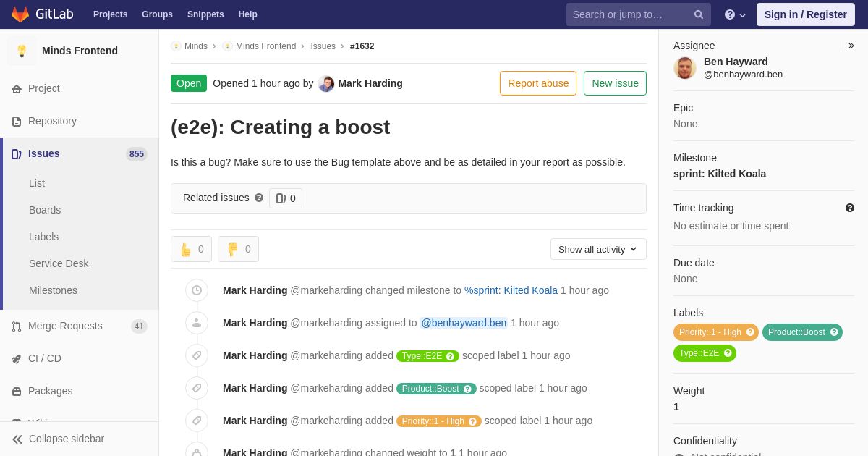
Task: Click the Issues breadcrumb link
Action: click(323, 46)
